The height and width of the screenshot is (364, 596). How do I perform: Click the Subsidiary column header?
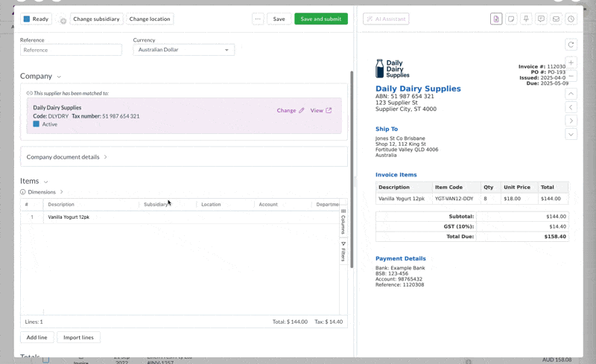(x=156, y=205)
